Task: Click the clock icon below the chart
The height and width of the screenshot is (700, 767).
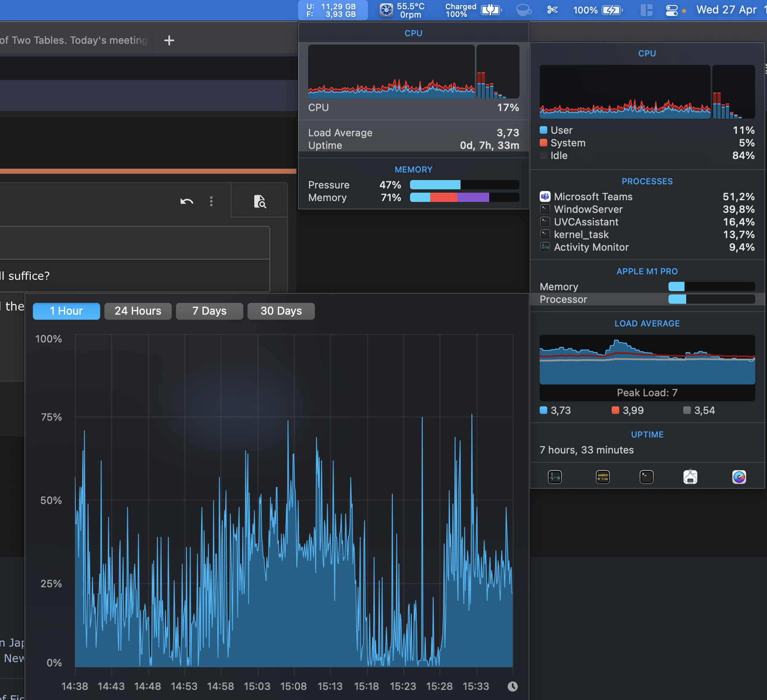Action: pos(512,687)
